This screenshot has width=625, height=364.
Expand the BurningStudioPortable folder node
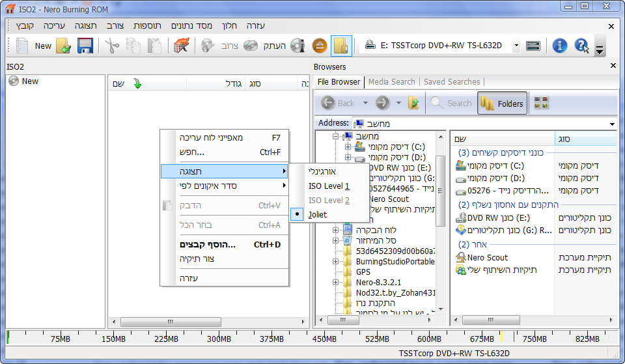coord(336,262)
